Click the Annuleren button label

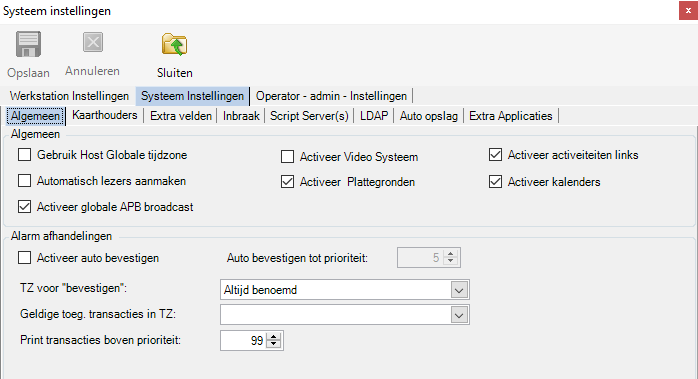(93, 71)
